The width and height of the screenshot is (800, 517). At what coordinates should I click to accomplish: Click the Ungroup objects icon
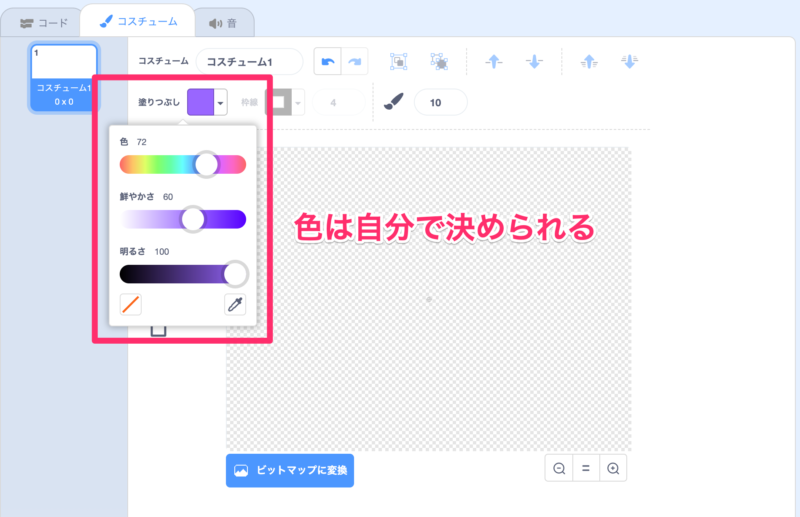438,62
